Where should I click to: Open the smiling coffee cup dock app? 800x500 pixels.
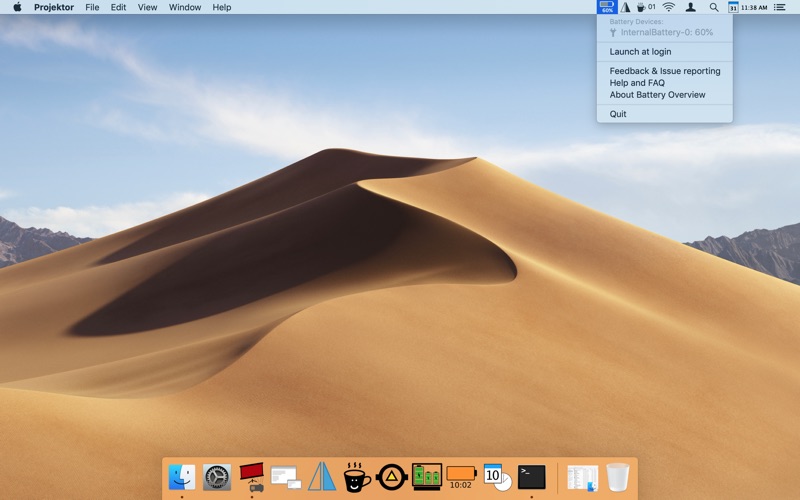coord(357,477)
